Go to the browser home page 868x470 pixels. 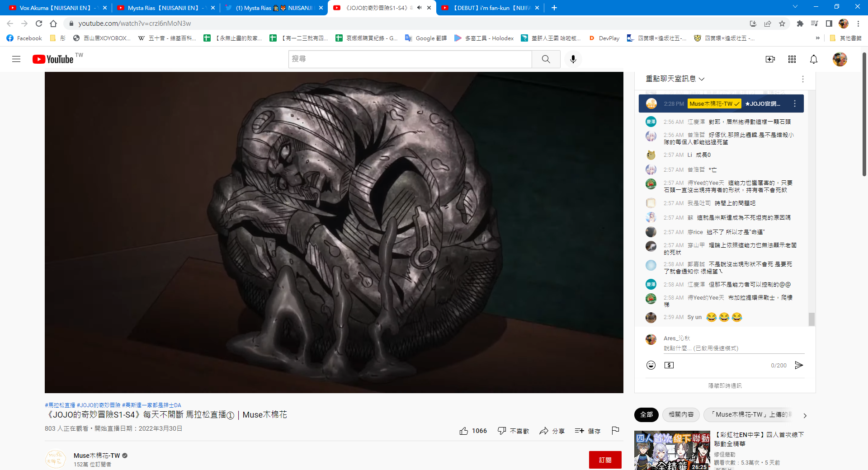[x=53, y=23]
